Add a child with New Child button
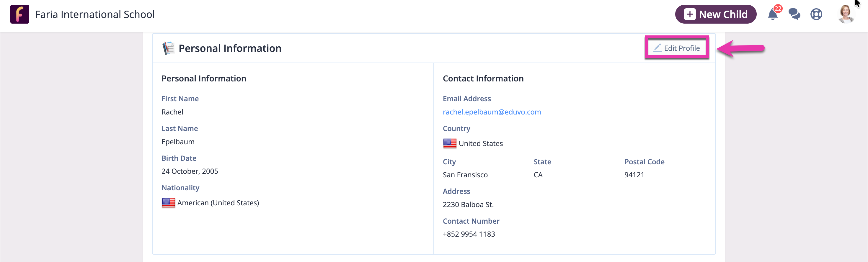Viewport: 868px width, 262px height. click(x=715, y=14)
